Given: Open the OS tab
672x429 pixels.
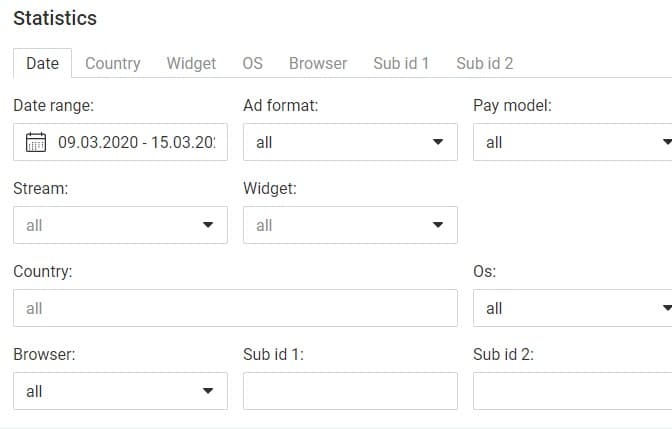Looking at the screenshot, I should tap(252, 63).
